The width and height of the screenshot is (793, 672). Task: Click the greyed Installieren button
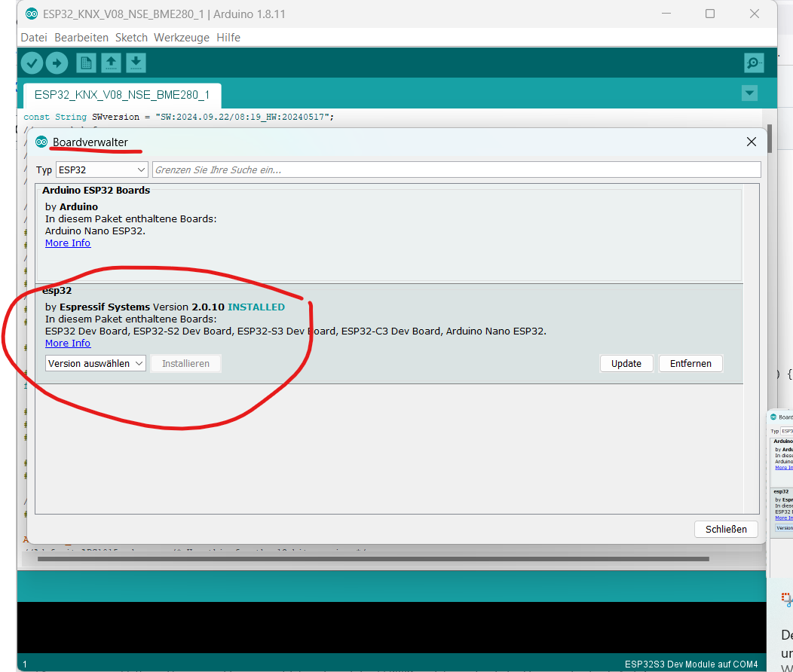pos(185,363)
